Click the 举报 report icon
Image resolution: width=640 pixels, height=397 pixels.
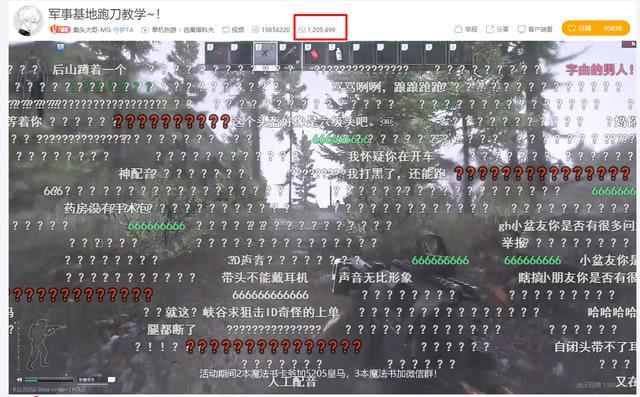point(458,29)
